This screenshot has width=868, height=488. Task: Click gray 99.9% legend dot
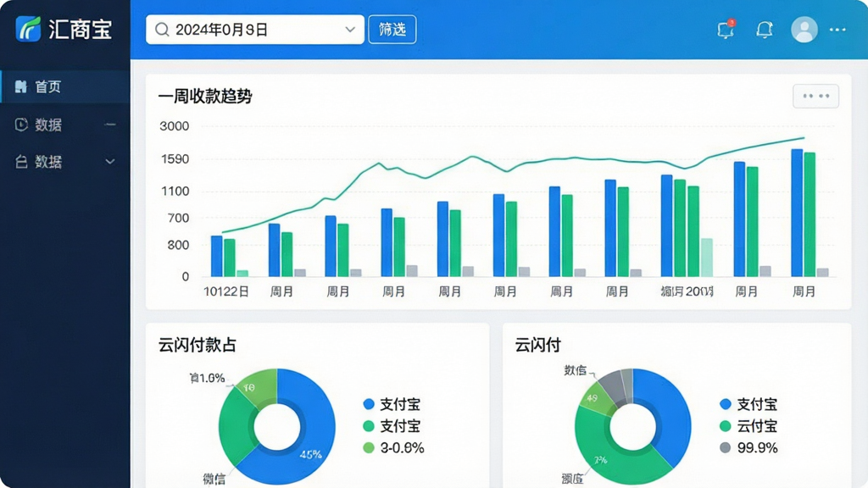tap(726, 447)
